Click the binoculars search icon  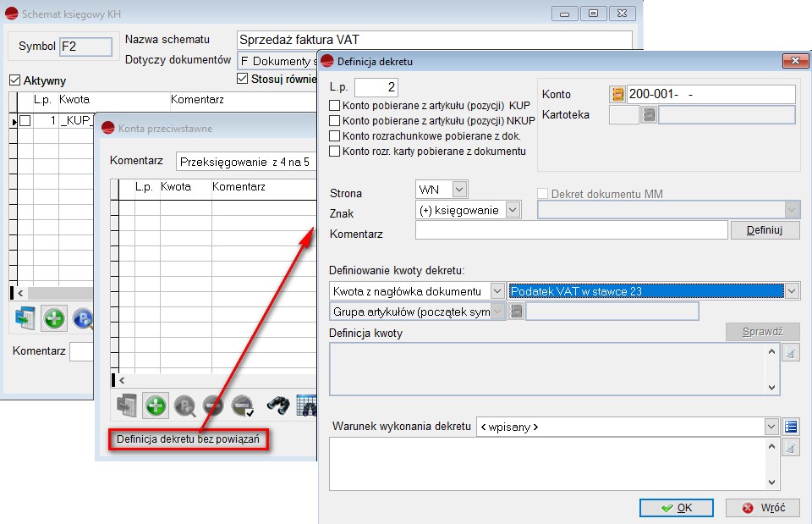point(278,406)
